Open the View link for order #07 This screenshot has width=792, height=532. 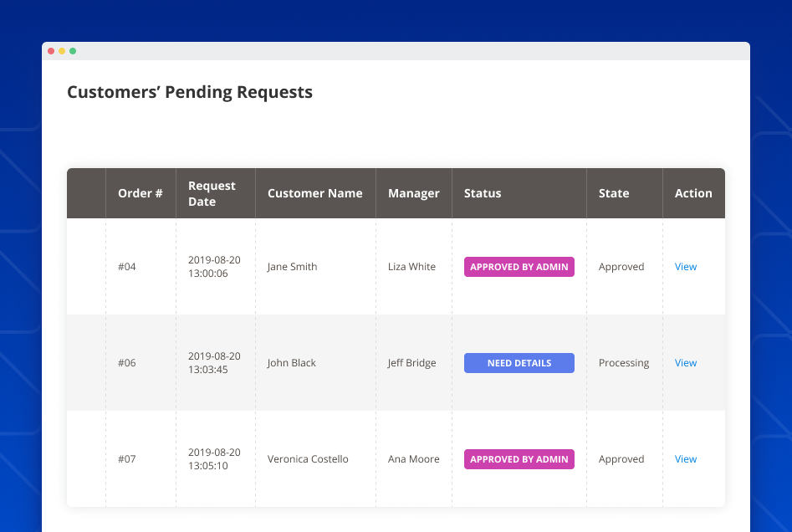point(685,458)
